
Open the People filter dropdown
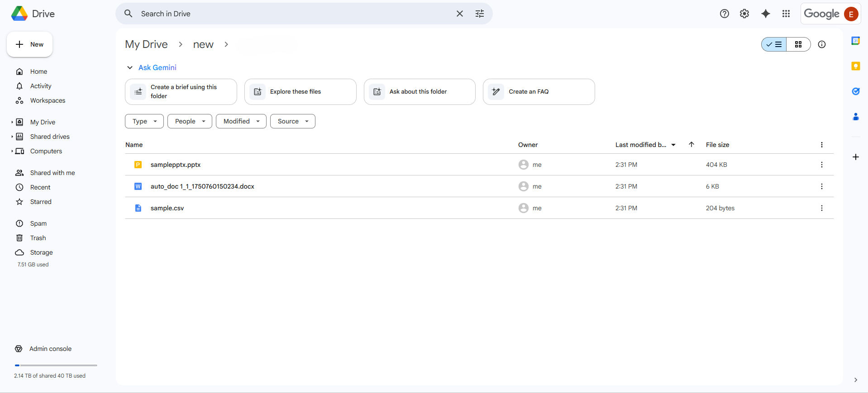[x=190, y=121]
